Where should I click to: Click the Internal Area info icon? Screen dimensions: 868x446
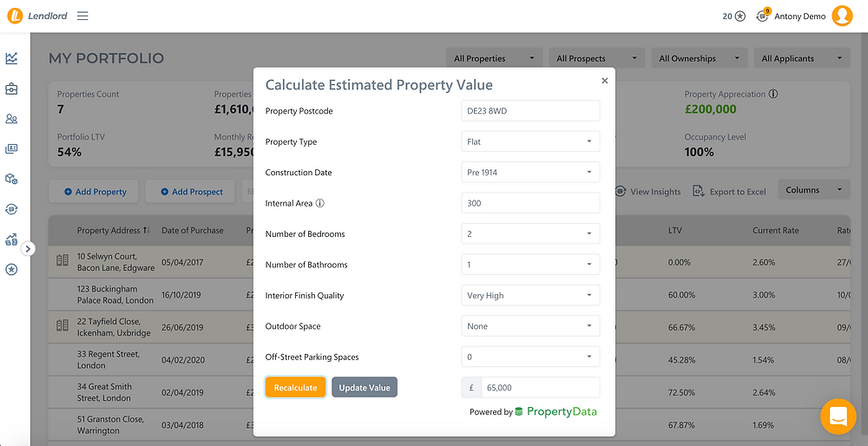coord(320,203)
